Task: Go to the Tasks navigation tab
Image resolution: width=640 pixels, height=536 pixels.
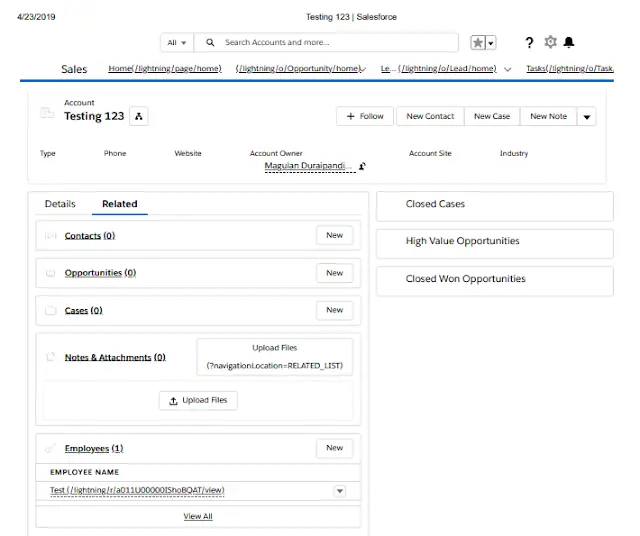Action: pos(570,69)
